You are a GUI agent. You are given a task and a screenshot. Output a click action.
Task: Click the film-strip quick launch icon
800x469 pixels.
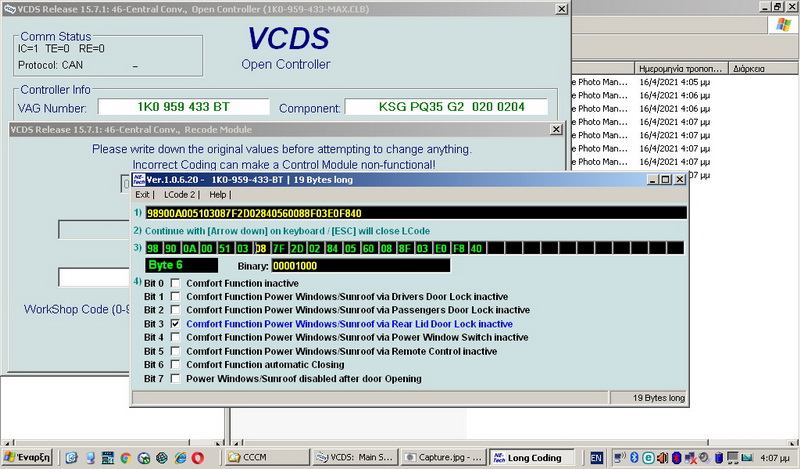pos(108,458)
